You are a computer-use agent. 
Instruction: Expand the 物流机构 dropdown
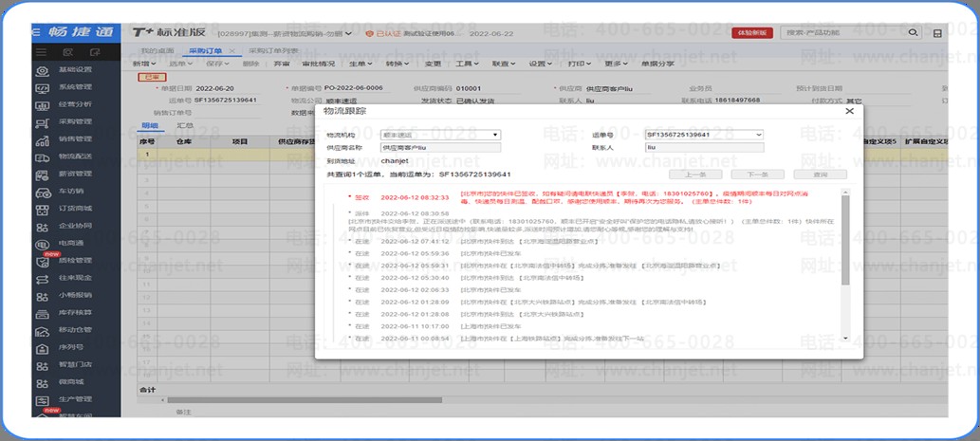click(440, 135)
